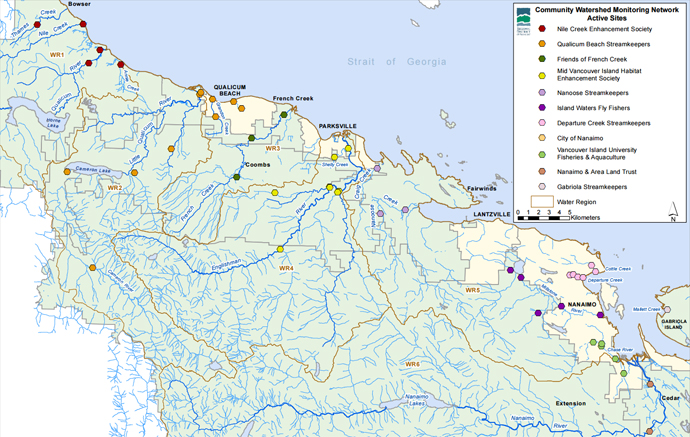The height and width of the screenshot is (437, 690).
Task: Click the 'PARKSVILLE' town label
Action: coord(338,126)
